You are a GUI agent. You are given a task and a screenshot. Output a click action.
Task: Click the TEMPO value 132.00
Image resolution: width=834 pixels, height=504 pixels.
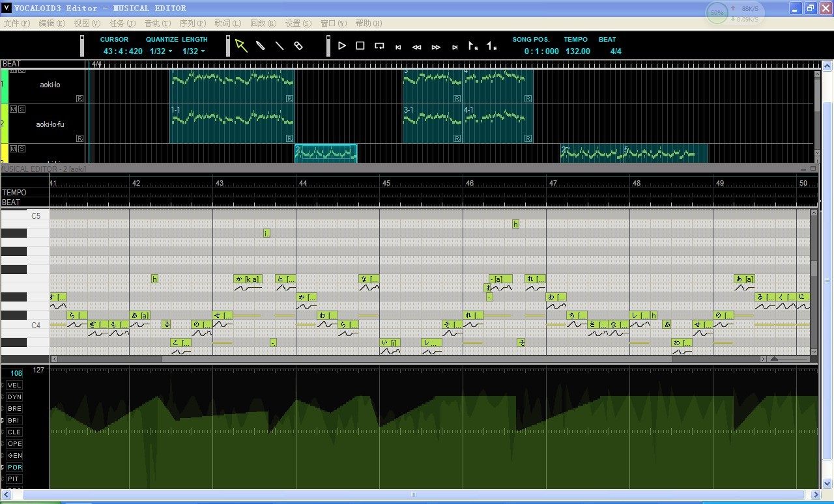[577, 51]
